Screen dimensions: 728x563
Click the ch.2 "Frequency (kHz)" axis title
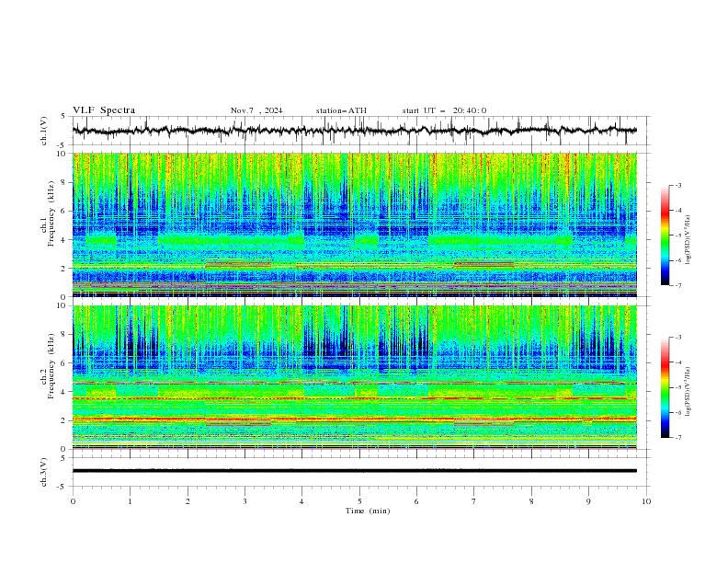pyautogui.click(x=51, y=365)
